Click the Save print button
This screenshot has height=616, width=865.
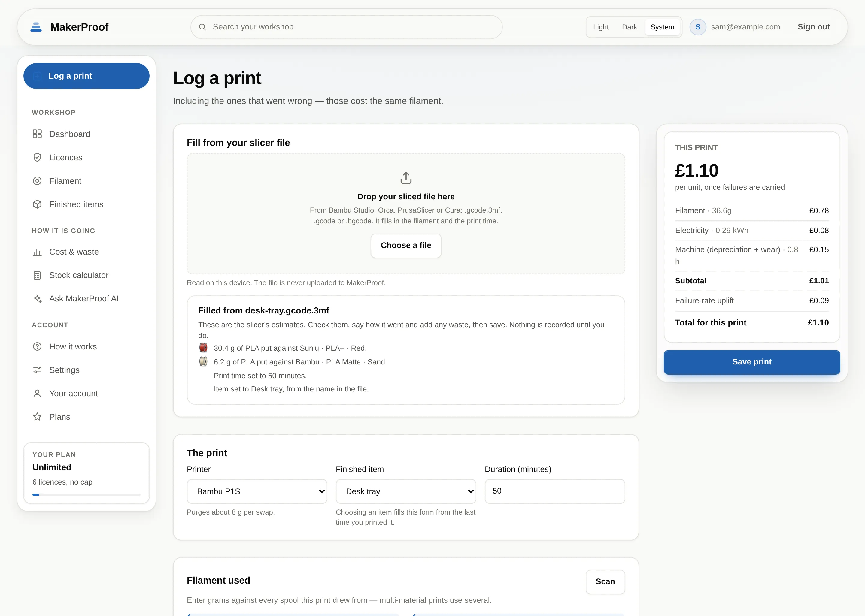751,362
